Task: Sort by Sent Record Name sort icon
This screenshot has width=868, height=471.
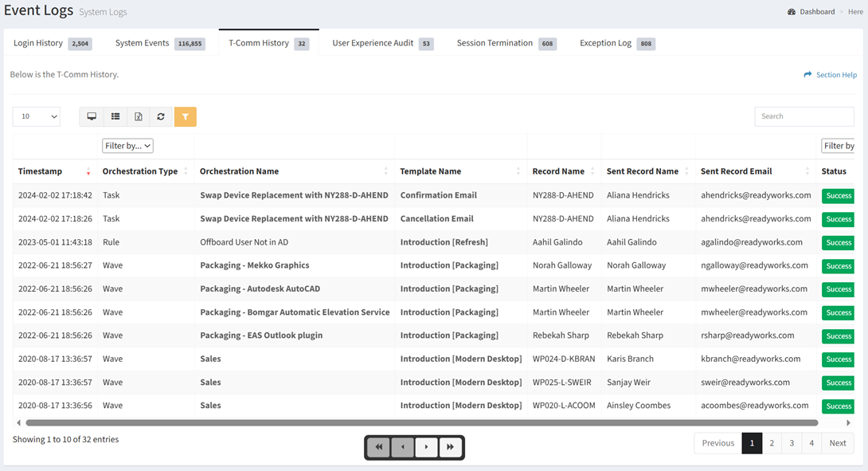Action: coord(686,172)
